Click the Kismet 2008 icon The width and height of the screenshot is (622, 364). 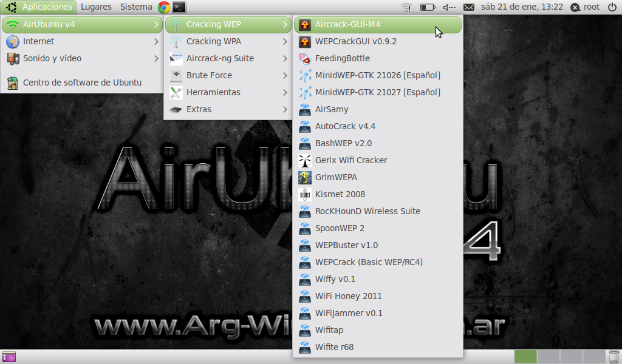point(305,194)
